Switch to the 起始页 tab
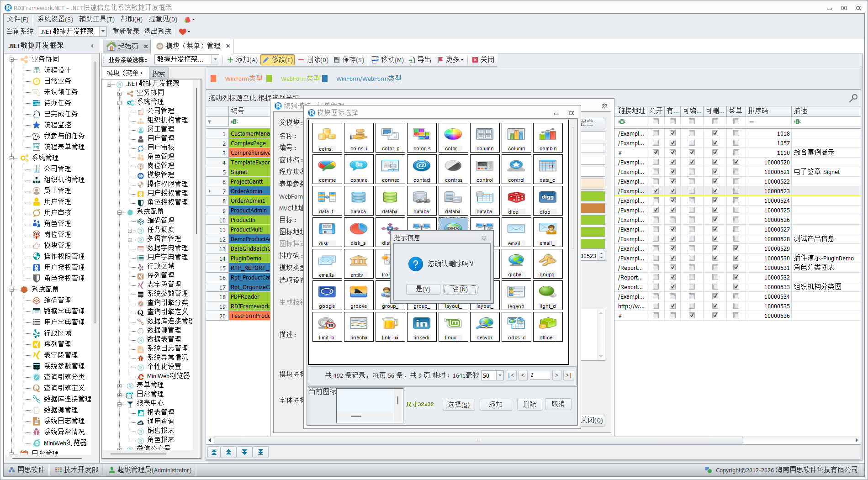The height and width of the screenshot is (480, 868). click(x=123, y=46)
